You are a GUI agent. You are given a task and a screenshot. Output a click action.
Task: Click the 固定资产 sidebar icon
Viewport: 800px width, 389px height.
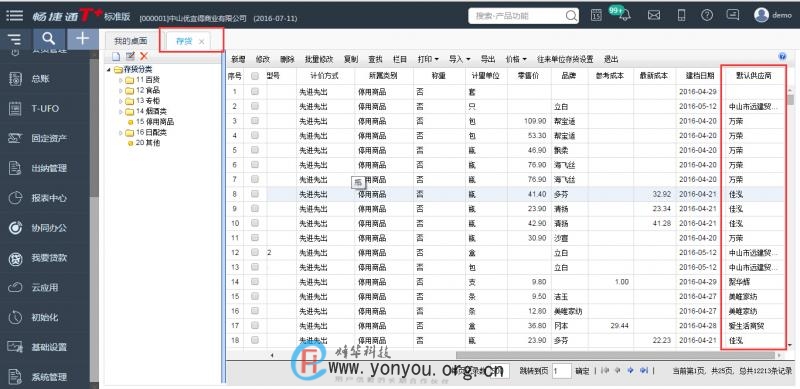click(x=15, y=138)
